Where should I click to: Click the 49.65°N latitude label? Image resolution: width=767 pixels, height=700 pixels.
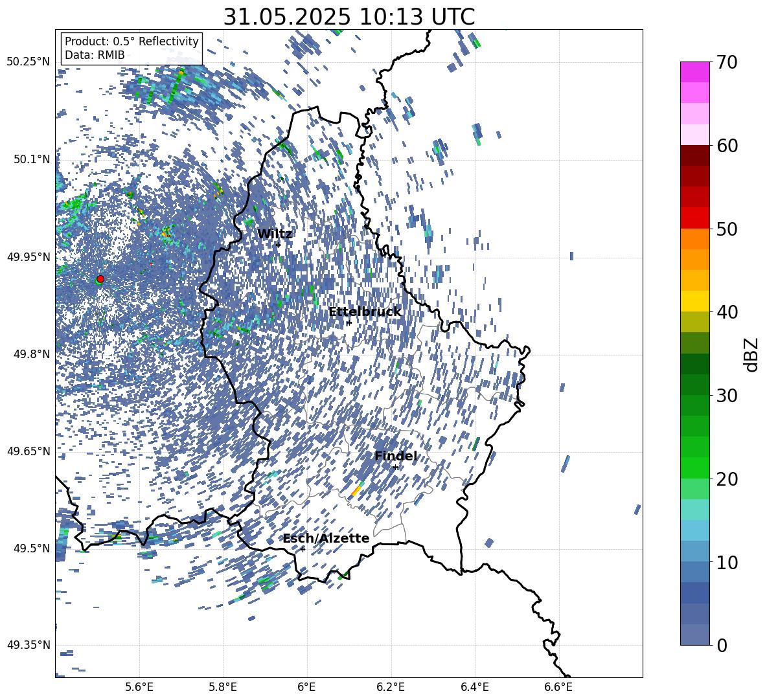tap(29, 451)
